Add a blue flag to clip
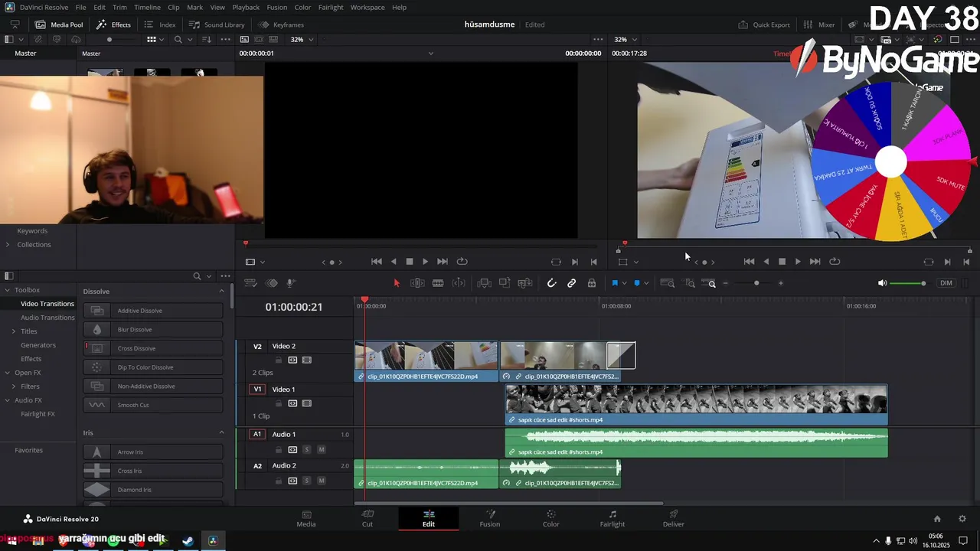Screen dimensions: 980x551 pos(614,283)
